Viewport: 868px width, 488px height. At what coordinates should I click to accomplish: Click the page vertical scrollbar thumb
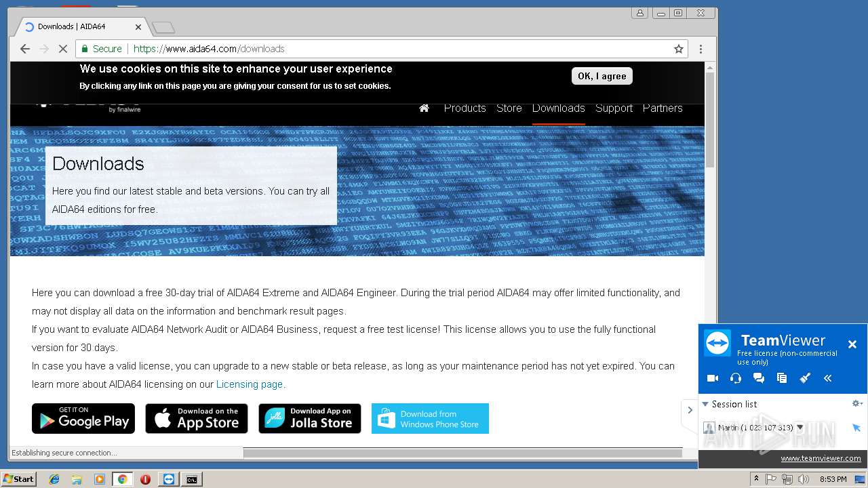pyautogui.click(x=710, y=120)
